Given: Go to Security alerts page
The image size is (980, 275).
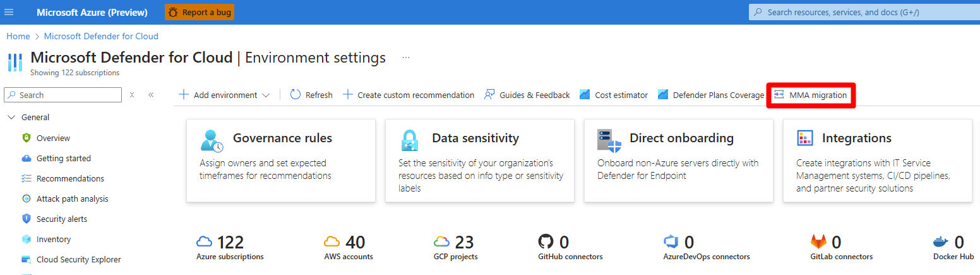Looking at the screenshot, I should (x=61, y=219).
